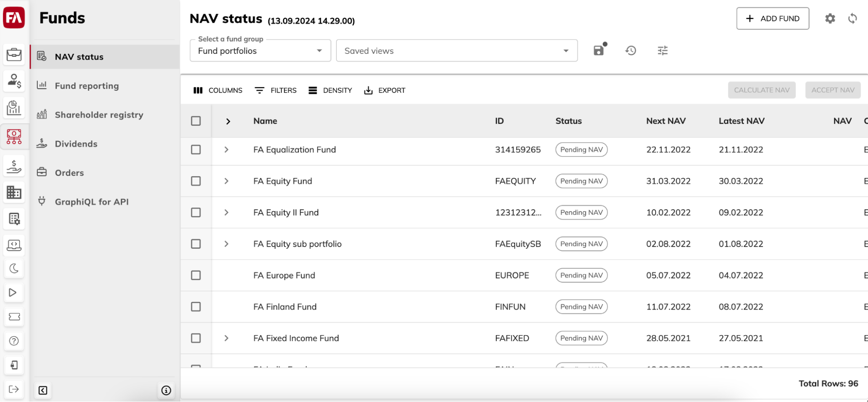Viewport: 868px width, 402px height.
Task: Click the ACCEPT NAV button
Action: tap(833, 90)
